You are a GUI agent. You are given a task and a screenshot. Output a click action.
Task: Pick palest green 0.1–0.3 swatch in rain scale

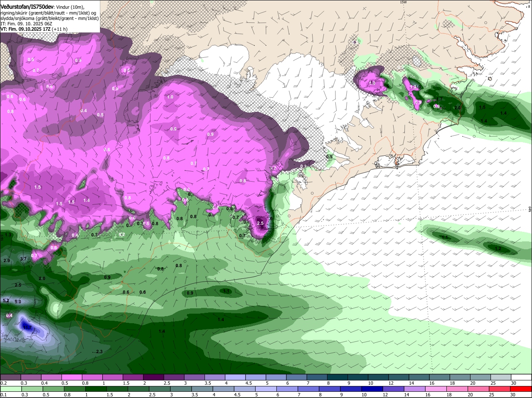(11, 389)
